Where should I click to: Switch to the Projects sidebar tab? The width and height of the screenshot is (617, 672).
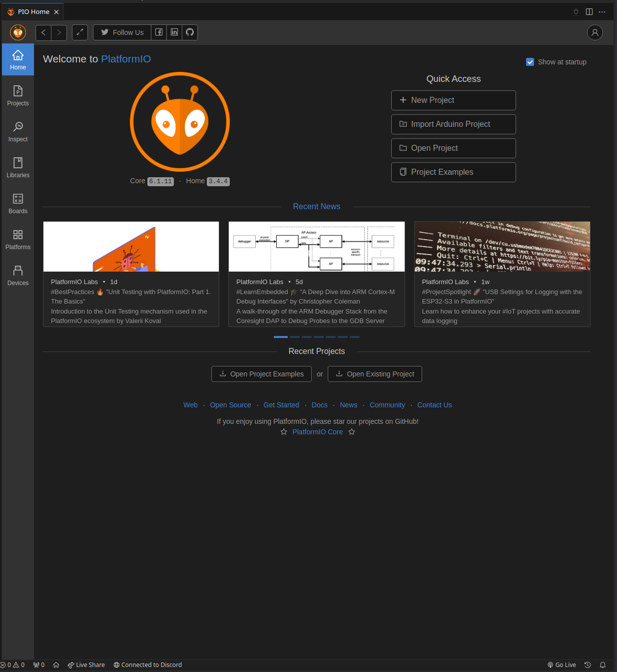(x=18, y=96)
